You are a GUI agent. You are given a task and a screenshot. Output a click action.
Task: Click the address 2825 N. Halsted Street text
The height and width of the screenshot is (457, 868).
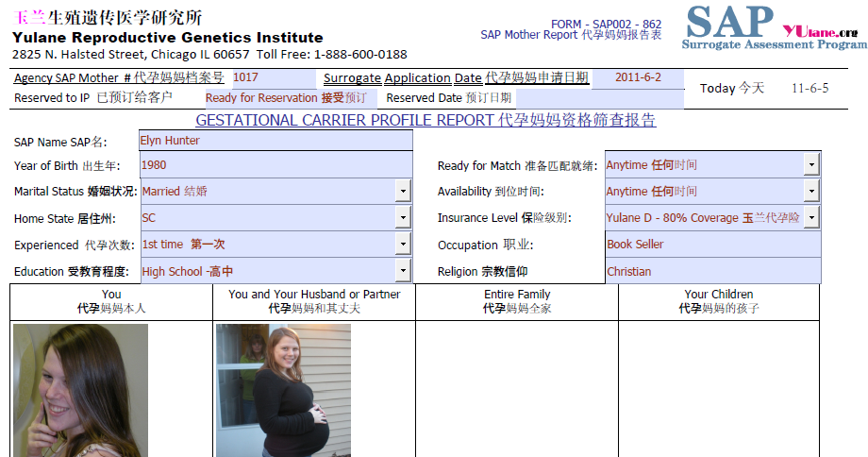(130, 54)
